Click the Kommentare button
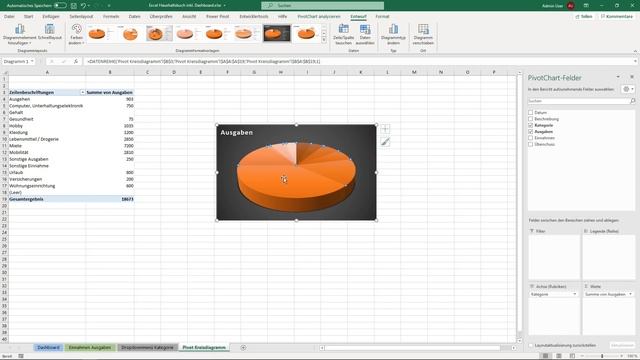The width and height of the screenshot is (640, 360). point(617,16)
